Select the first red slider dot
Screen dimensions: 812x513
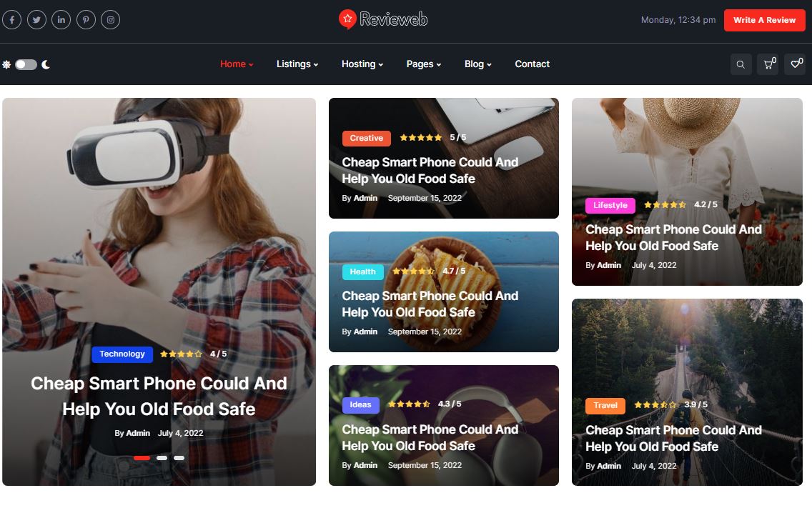tap(142, 458)
